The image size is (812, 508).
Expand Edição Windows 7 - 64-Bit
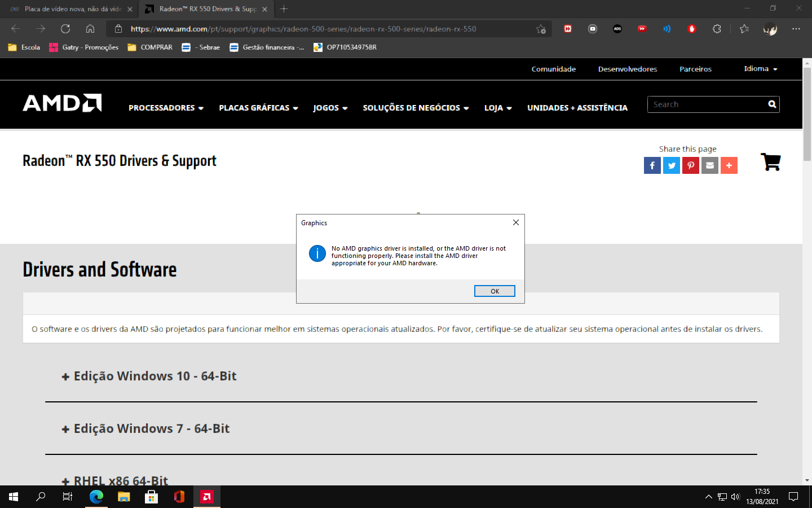click(x=145, y=428)
